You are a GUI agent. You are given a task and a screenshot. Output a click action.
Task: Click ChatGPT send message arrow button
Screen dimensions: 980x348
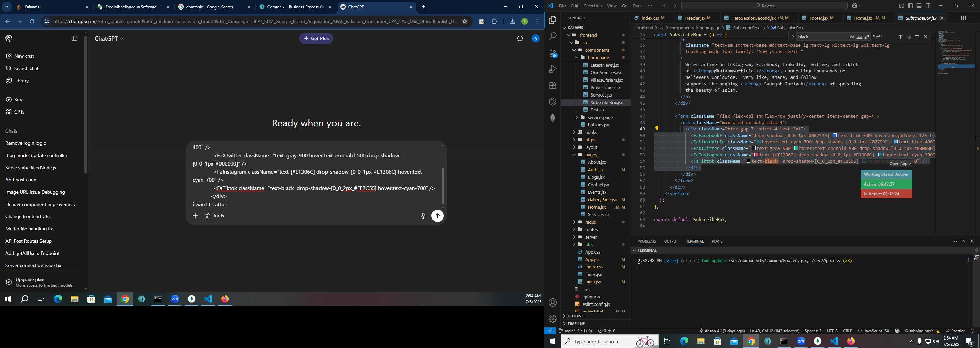[438, 216]
